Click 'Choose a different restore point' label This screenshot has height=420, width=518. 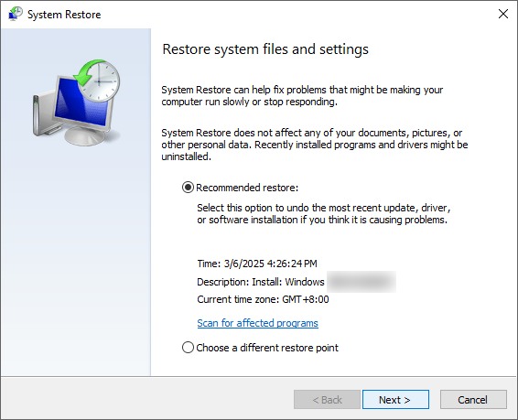coord(267,348)
